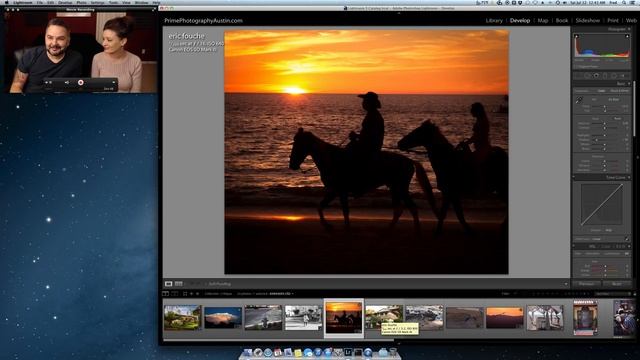Open the Settings menu in menu bar

97,2
